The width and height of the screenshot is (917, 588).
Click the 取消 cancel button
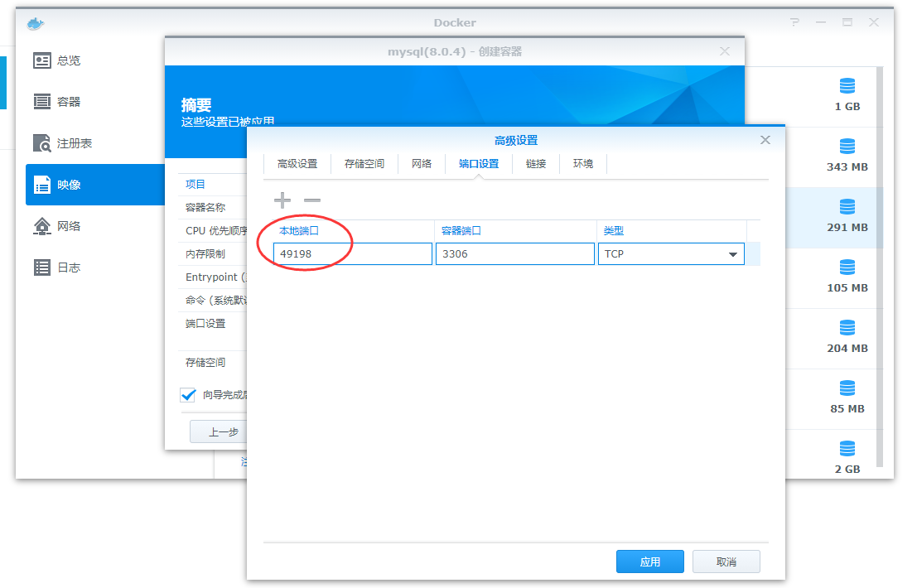[726, 561]
